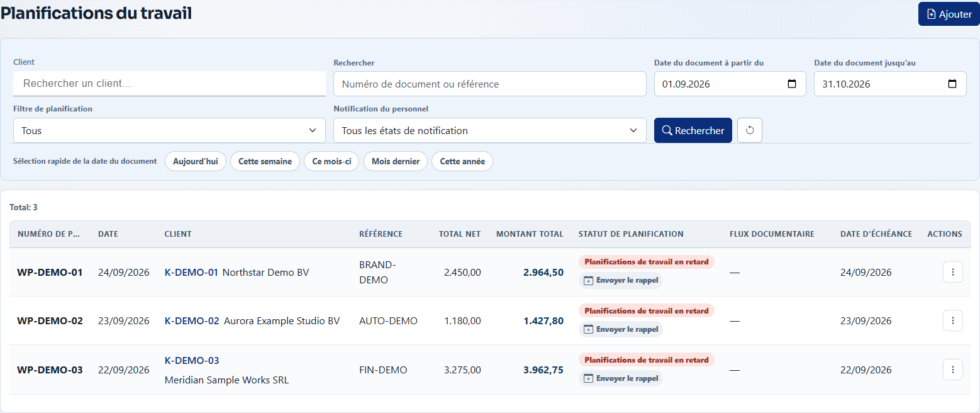This screenshot has width=980, height=413.
Task: Open actions menu for WP-DEMO-03
Action: 953,370
